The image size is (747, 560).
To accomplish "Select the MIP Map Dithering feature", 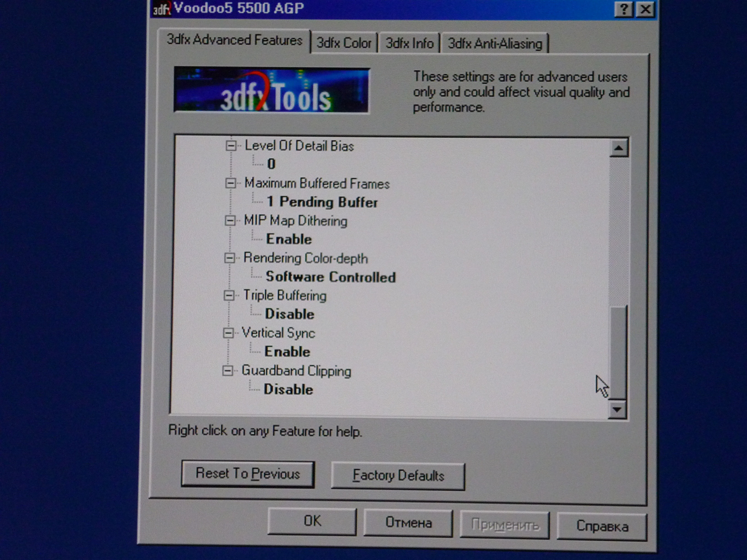I will 295,221.
